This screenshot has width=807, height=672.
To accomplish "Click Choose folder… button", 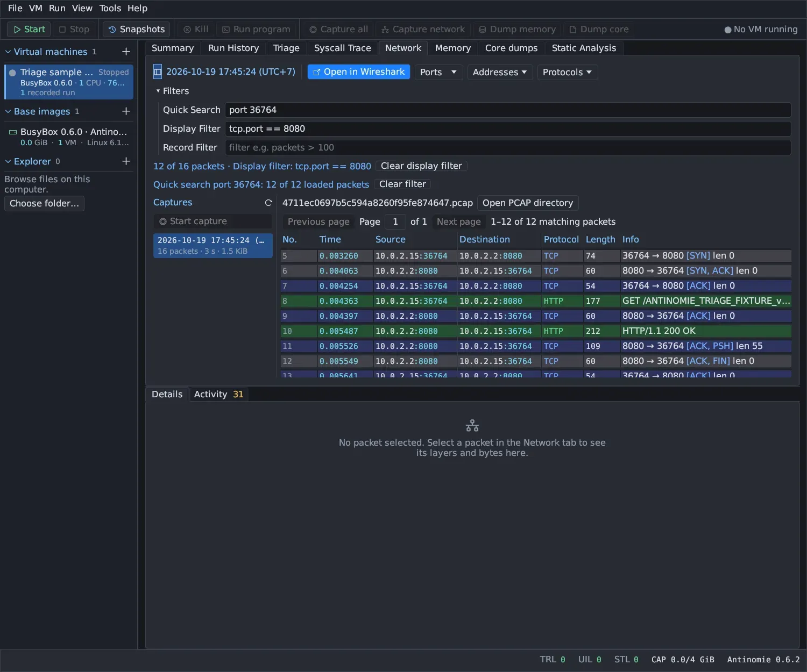I will tap(44, 203).
